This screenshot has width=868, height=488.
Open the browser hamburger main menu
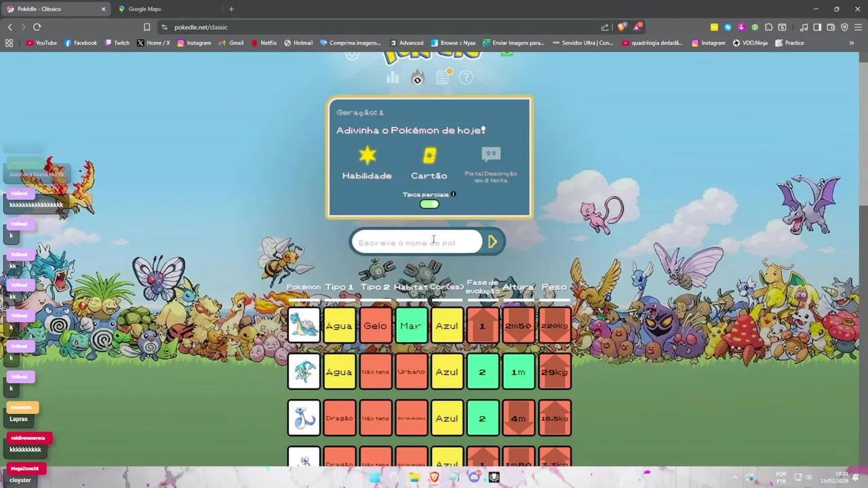(859, 27)
